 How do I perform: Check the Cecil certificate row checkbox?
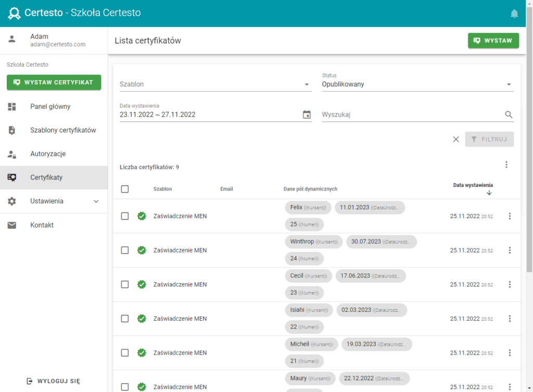[x=125, y=285]
